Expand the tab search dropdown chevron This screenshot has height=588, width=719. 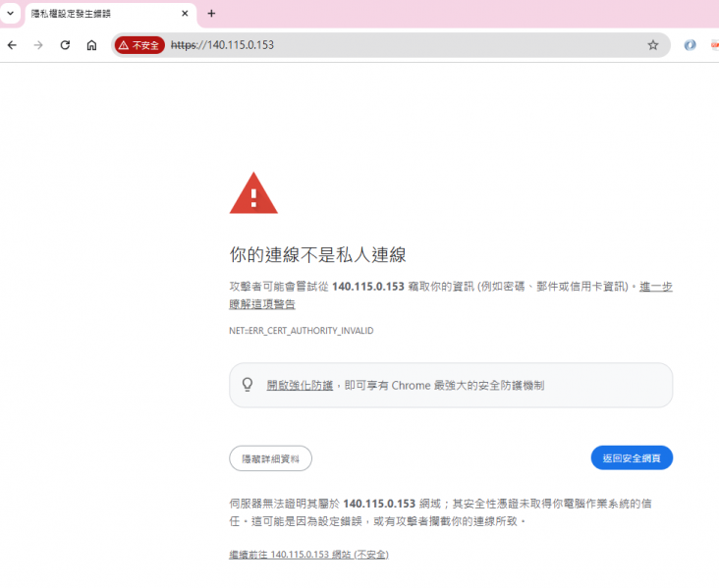(x=11, y=14)
